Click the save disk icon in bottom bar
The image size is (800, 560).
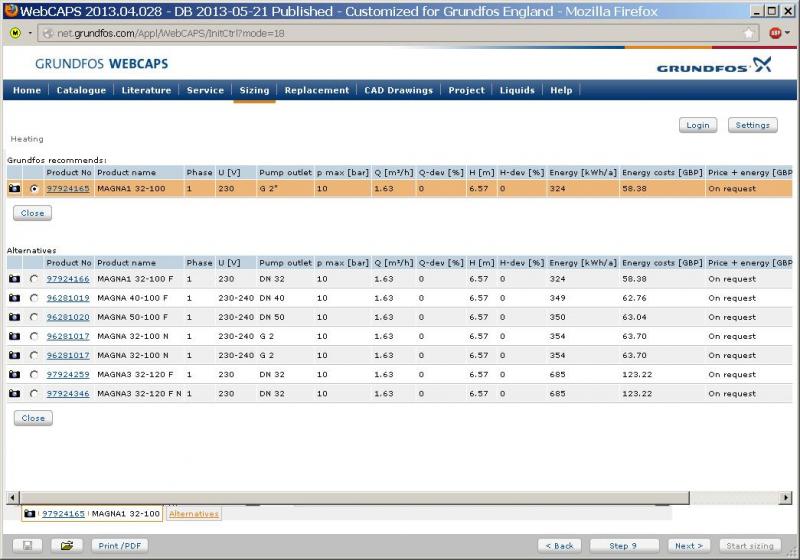pyautogui.click(x=26, y=546)
